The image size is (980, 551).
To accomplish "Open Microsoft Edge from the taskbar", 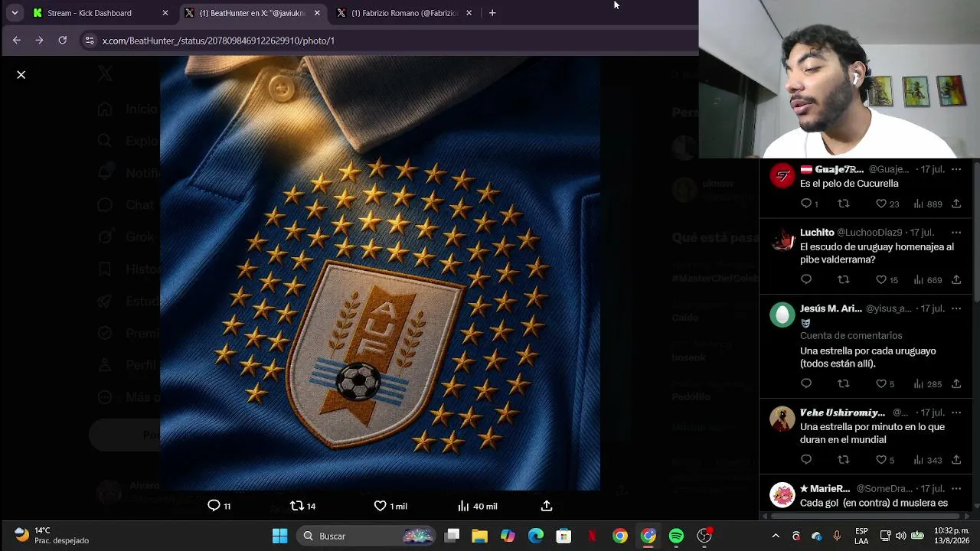I will pyautogui.click(x=536, y=536).
